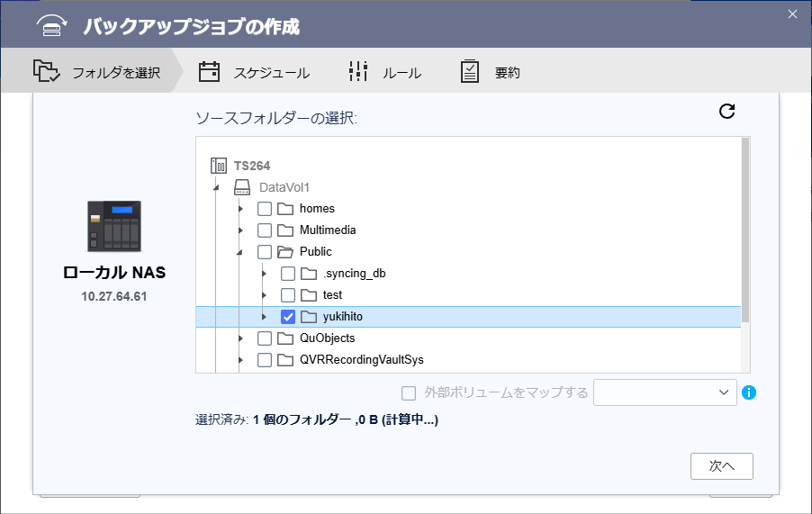
Task: Collapse the Public folder tree node
Action: click(x=240, y=253)
